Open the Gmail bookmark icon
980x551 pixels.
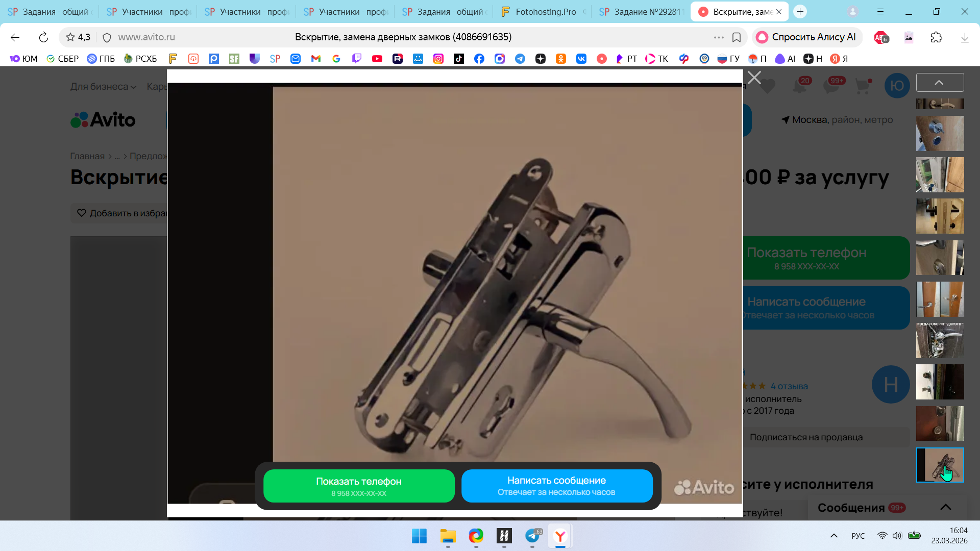pos(316,59)
